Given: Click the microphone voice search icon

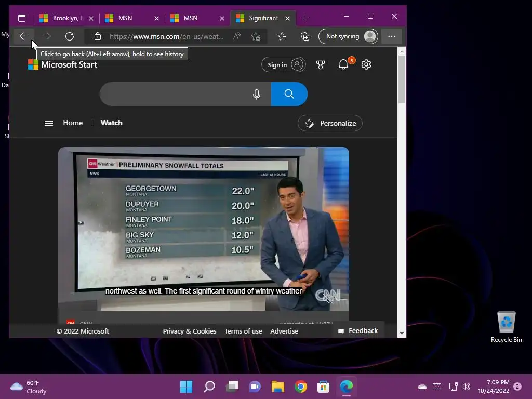Looking at the screenshot, I should tap(257, 94).
